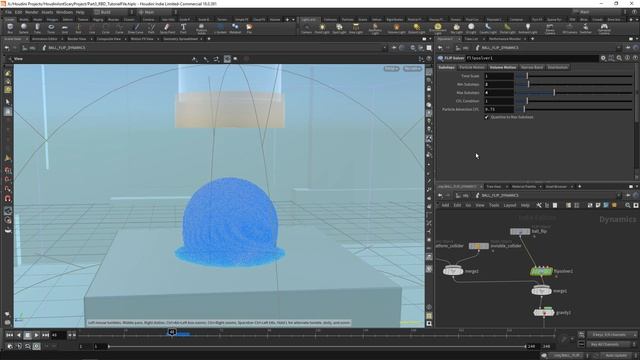Screen dimensions: 640x360
Task: Select the Environment Light shelf tool
Action: click(438, 28)
